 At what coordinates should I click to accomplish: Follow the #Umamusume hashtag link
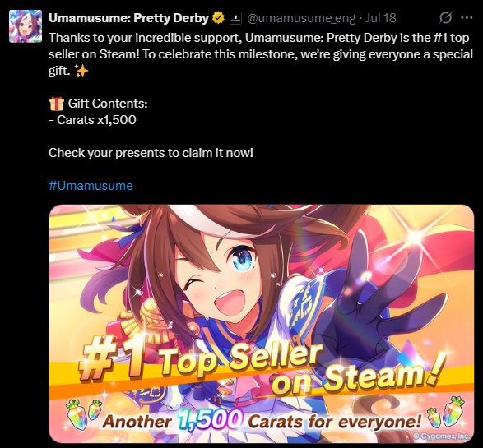tap(91, 186)
